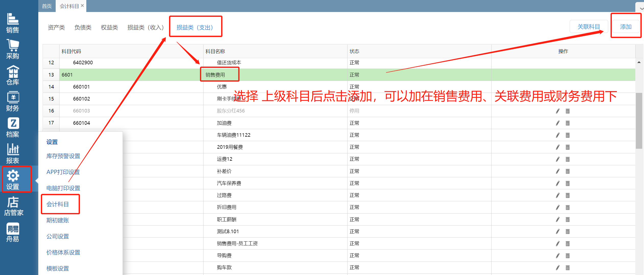Screen dimensions: 644x275
Task: Click the 添加 button
Action: [626, 27]
